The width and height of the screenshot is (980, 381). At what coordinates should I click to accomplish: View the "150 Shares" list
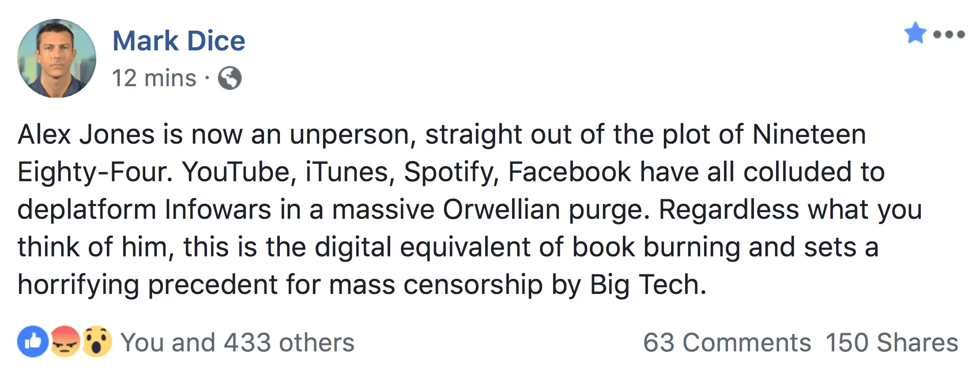[x=892, y=343]
